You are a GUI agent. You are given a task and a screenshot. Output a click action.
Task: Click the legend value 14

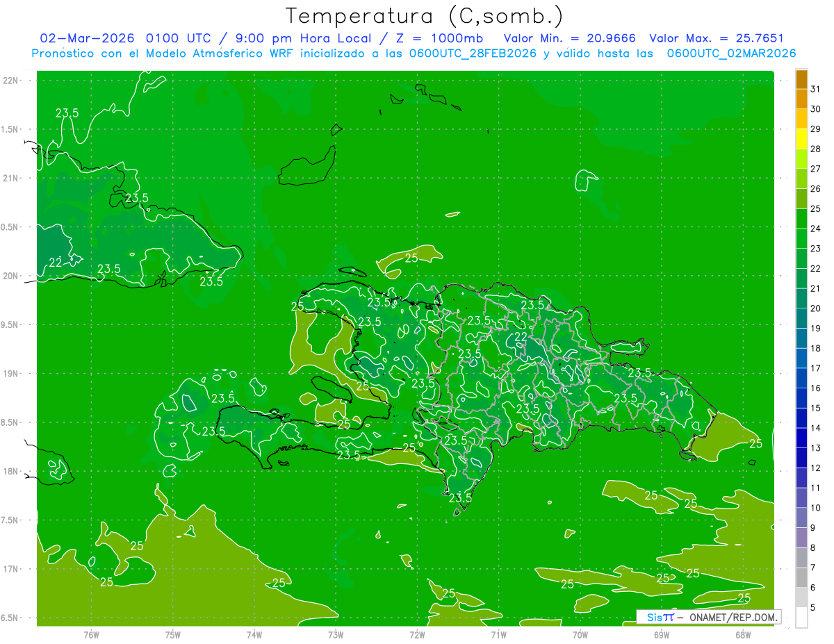tap(815, 427)
